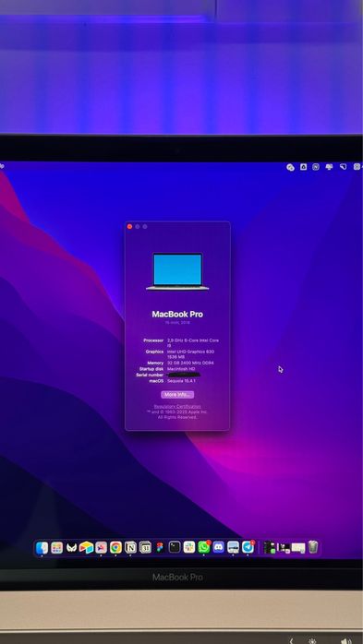
Task: Open the second minimized window thumbnail in Dock
Action: pyautogui.click(x=284, y=548)
